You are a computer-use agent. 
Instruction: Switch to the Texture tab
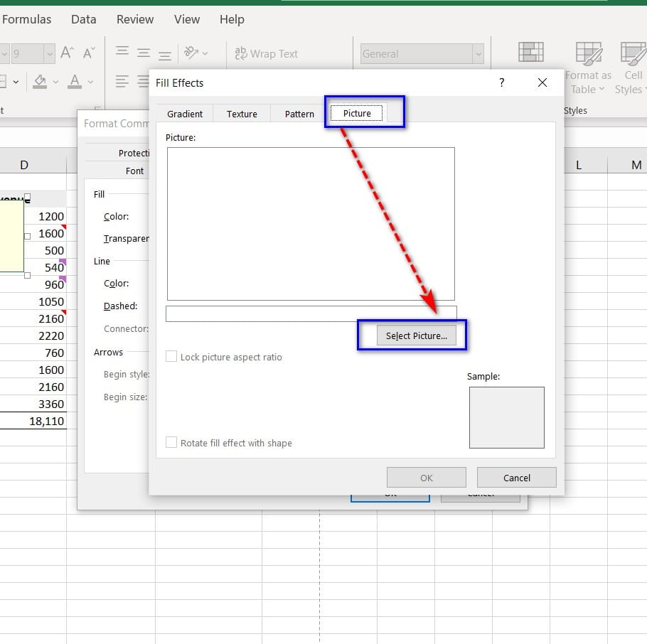point(242,114)
